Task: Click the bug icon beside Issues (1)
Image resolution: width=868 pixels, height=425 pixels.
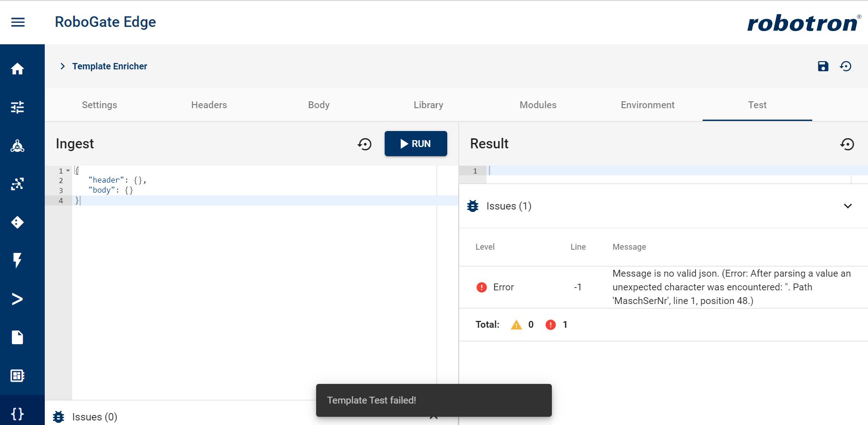Action: point(473,206)
